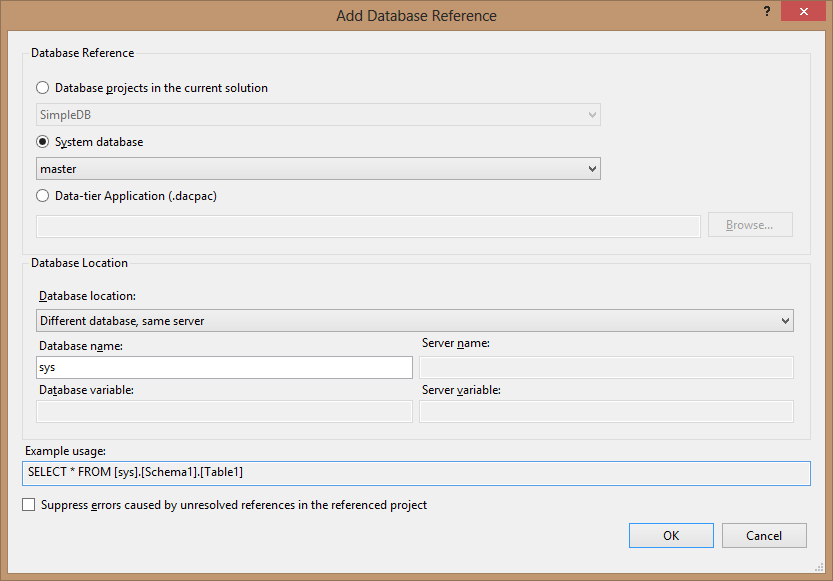Click the Server variable text field

[606, 411]
